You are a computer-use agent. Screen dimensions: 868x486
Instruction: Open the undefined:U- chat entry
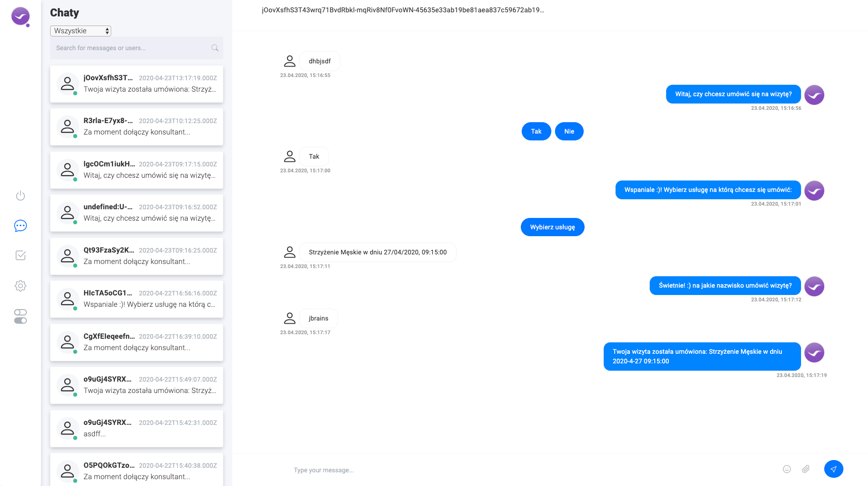pyautogui.click(x=137, y=213)
